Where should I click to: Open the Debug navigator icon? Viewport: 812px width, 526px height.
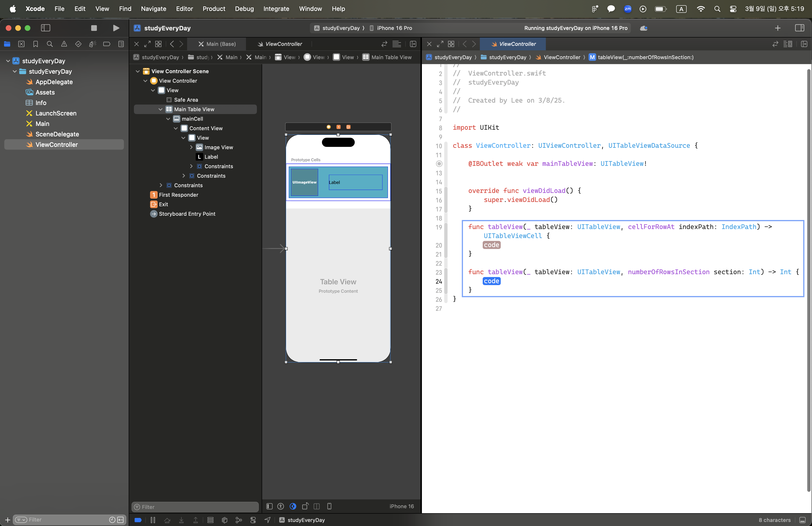92,44
